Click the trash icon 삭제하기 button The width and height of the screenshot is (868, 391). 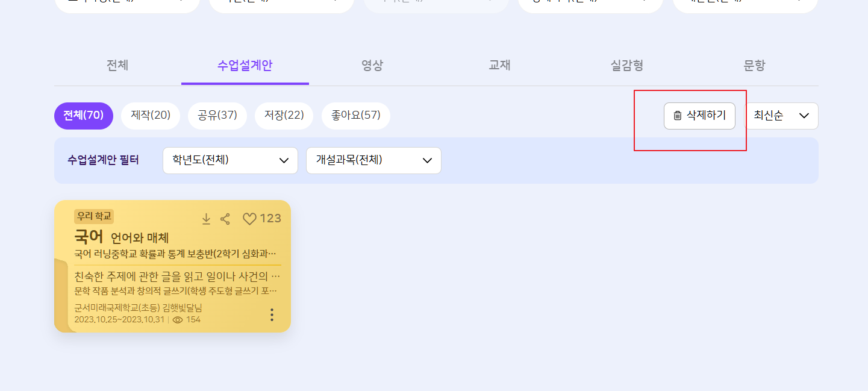(x=699, y=116)
